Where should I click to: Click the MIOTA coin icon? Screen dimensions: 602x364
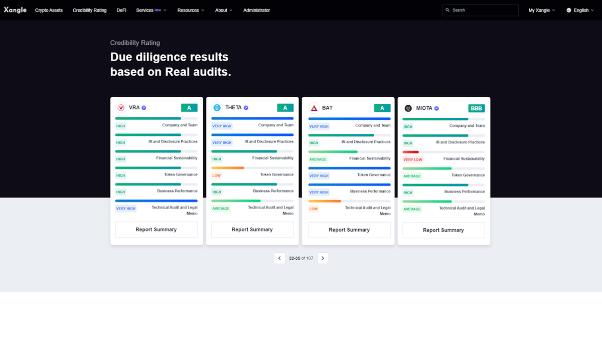(x=408, y=108)
